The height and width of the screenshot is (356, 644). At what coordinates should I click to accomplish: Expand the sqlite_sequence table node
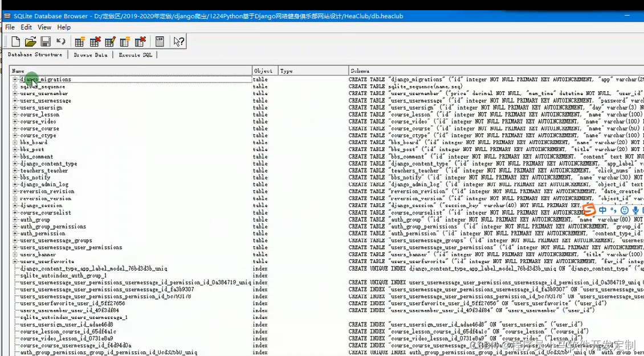pyautogui.click(x=15, y=86)
